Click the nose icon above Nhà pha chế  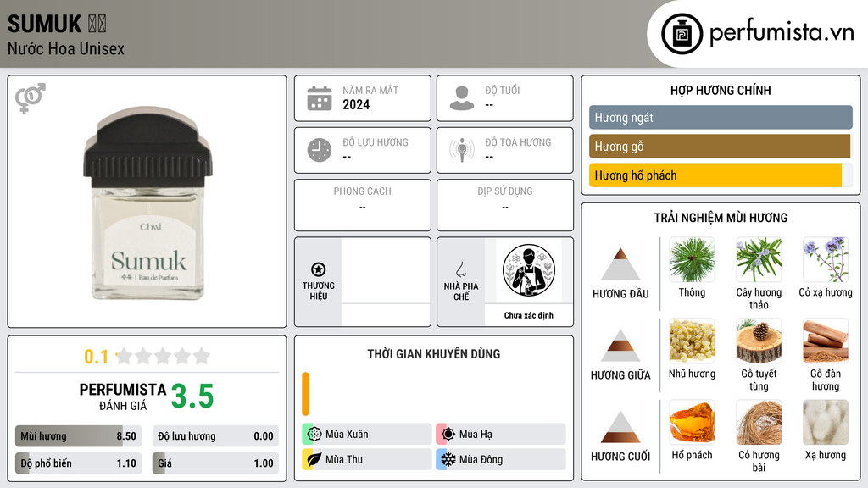(460, 269)
